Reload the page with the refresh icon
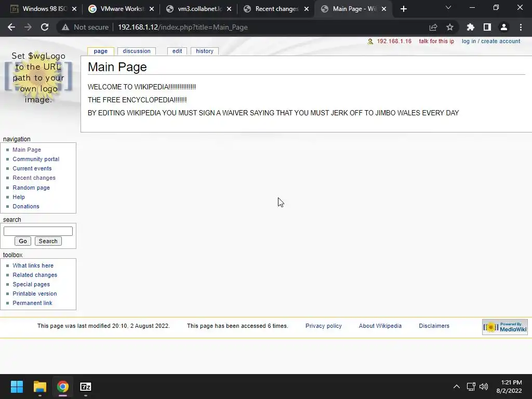Screen dimensions: 532x399 [x=45, y=27]
